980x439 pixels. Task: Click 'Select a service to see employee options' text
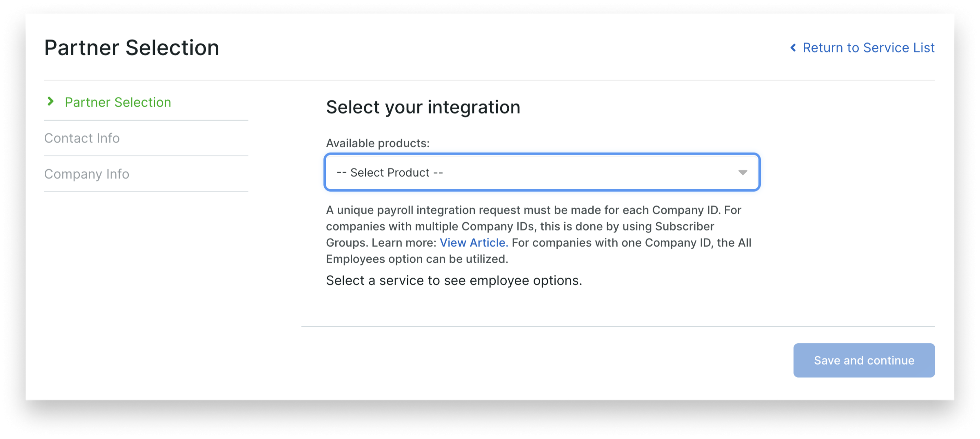coord(454,280)
